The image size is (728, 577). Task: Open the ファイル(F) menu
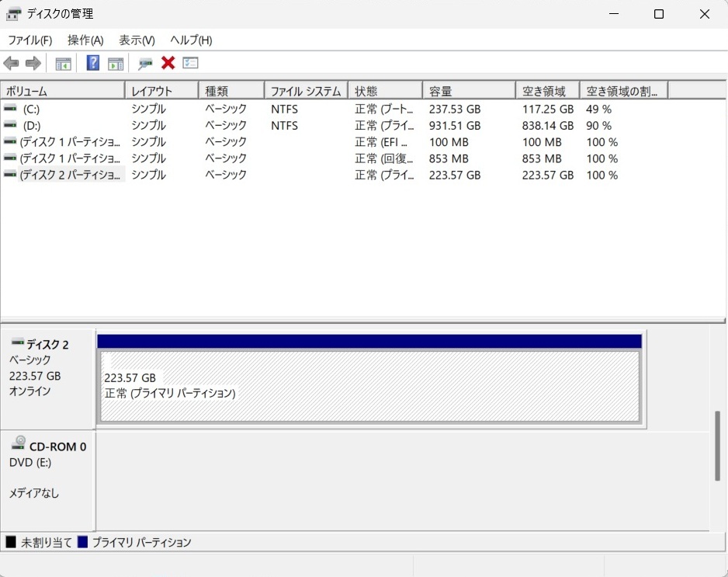(x=30, y=40)
